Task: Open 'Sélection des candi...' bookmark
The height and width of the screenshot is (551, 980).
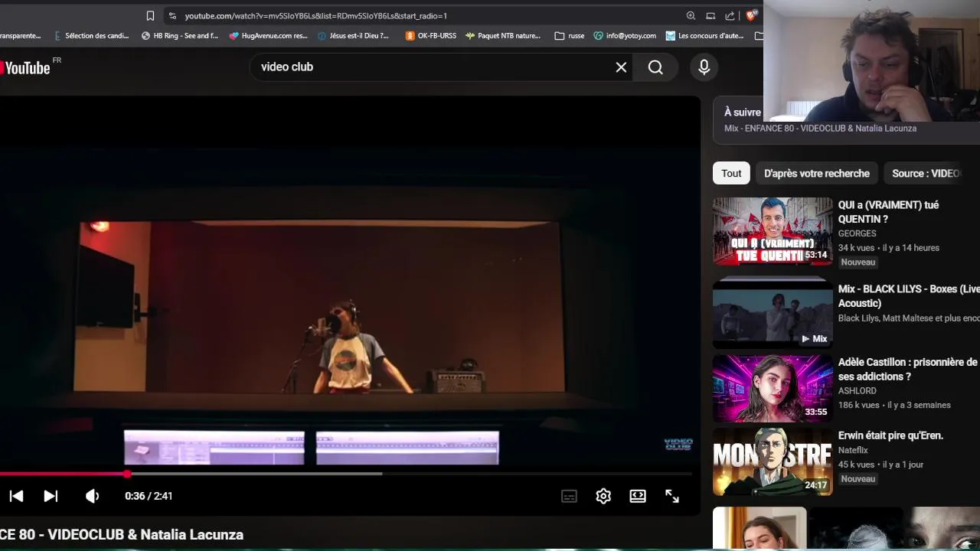Action: point(91,35)
